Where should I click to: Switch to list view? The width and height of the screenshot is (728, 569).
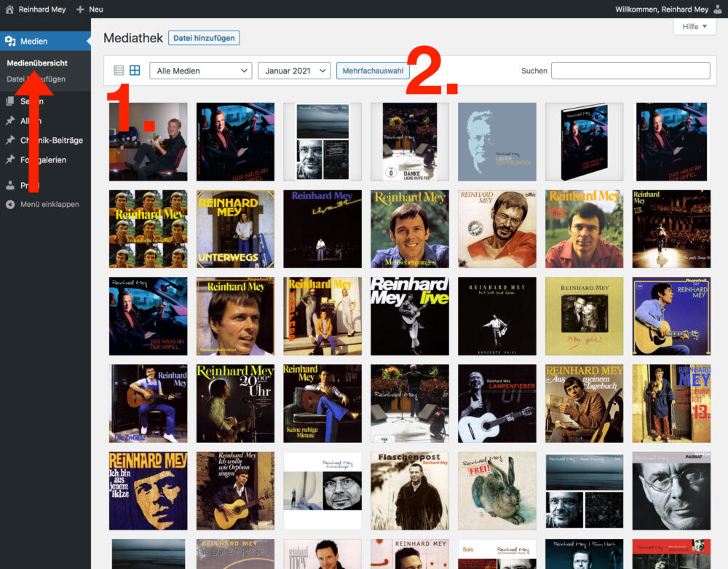[x=119, y=71]
